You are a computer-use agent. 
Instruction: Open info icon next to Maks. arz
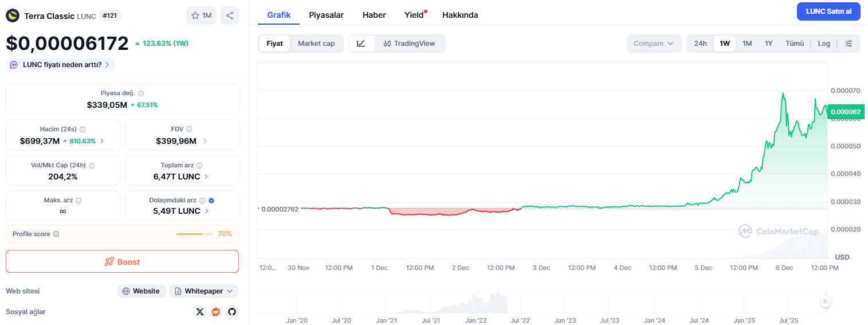[x=78, y=201]
